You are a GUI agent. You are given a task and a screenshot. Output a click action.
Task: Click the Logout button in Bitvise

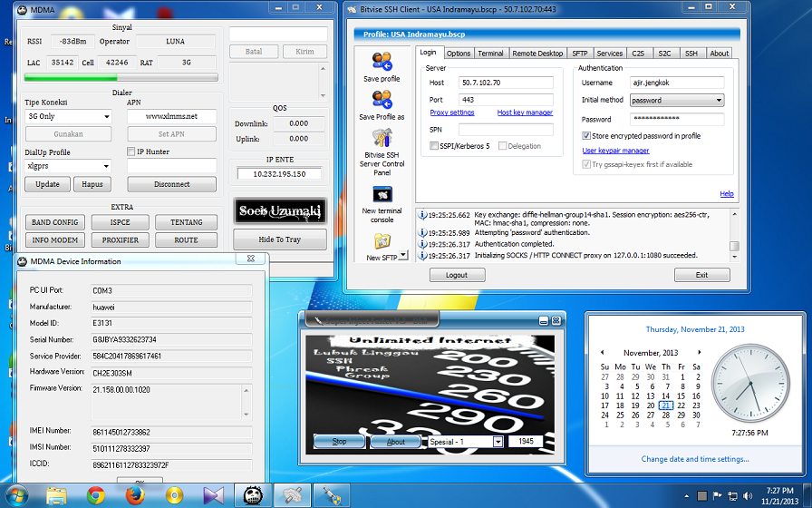point(458,275)
